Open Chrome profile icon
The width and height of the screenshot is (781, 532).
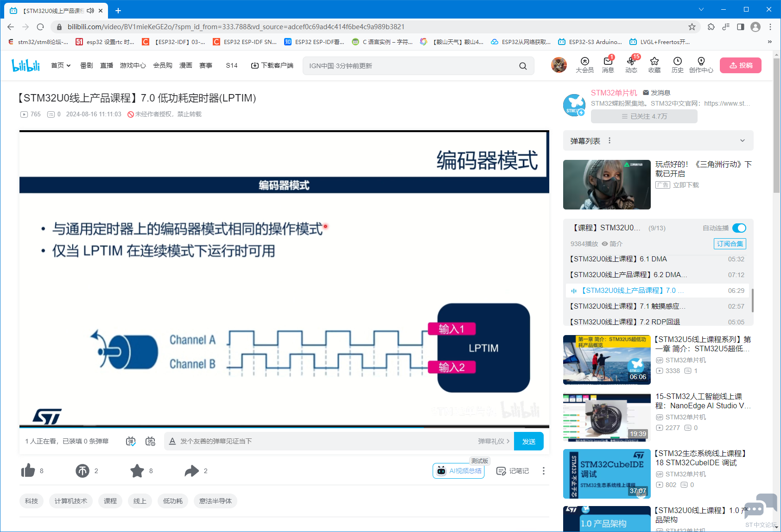(x=756, y=27)
